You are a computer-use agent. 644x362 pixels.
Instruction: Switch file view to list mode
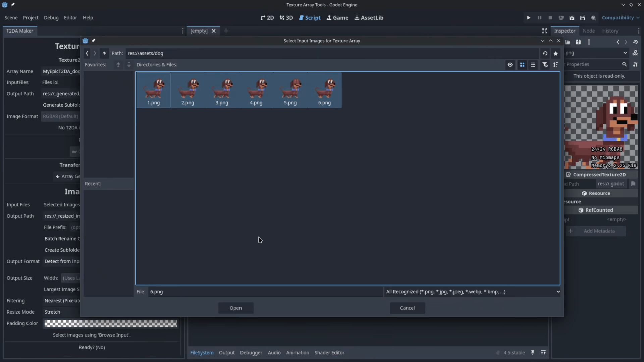(x=533, y=64)
